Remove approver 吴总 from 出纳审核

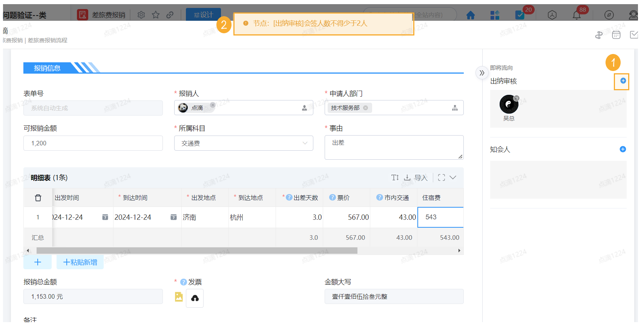(x=517, y=98)
